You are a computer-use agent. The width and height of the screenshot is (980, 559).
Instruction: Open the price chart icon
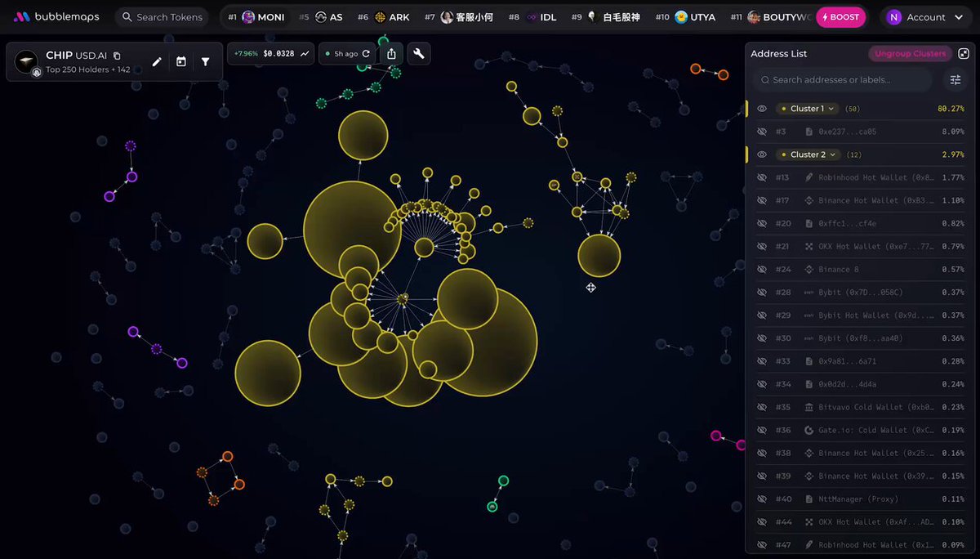click(x=305, y=54)
